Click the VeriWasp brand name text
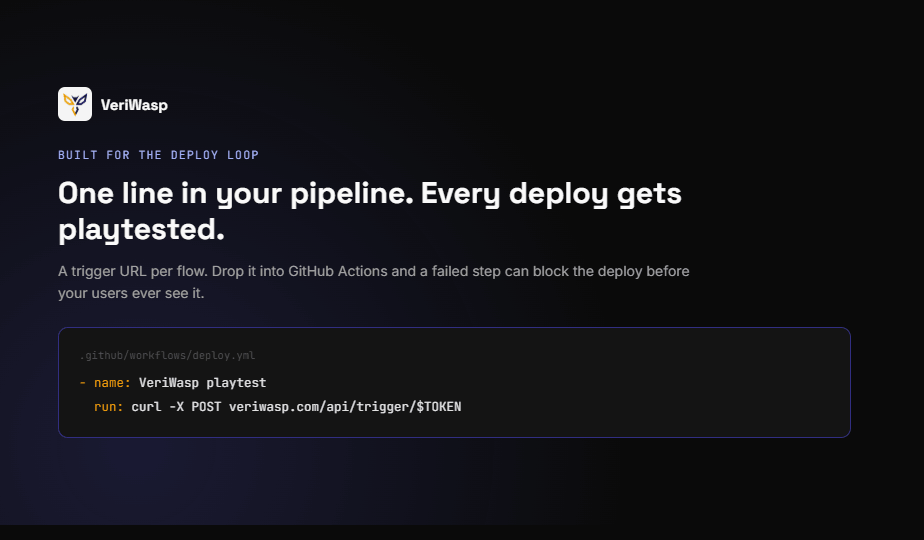Image resolution: width=924 pixels, height=540 pixels. (134, 105)
